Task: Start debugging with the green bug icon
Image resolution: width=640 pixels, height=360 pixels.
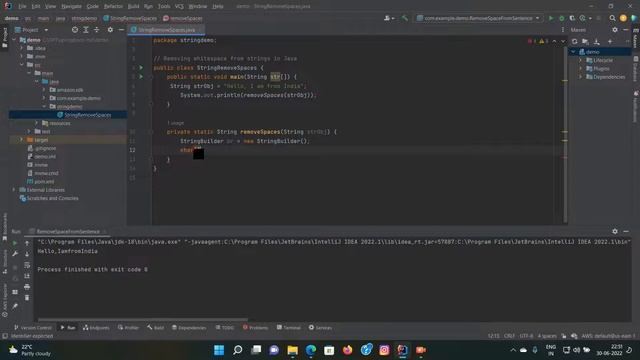Action: [562, 18]
